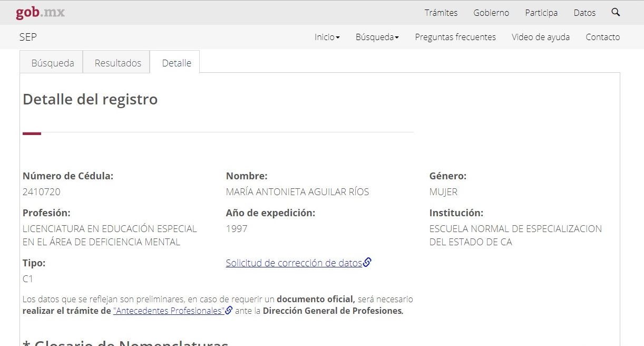644x346 pixels.
Task: Open the Trámites menu item
Action: tap(441, 13)
